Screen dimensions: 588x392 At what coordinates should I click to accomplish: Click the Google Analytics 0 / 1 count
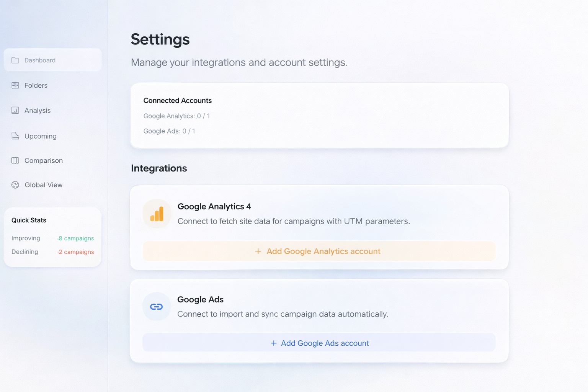[x=176, y=116]
